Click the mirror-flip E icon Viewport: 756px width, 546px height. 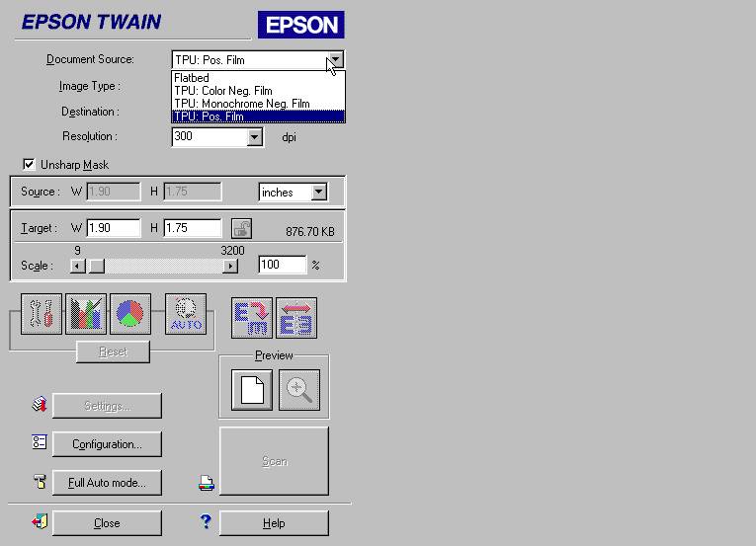click(296, 318)
